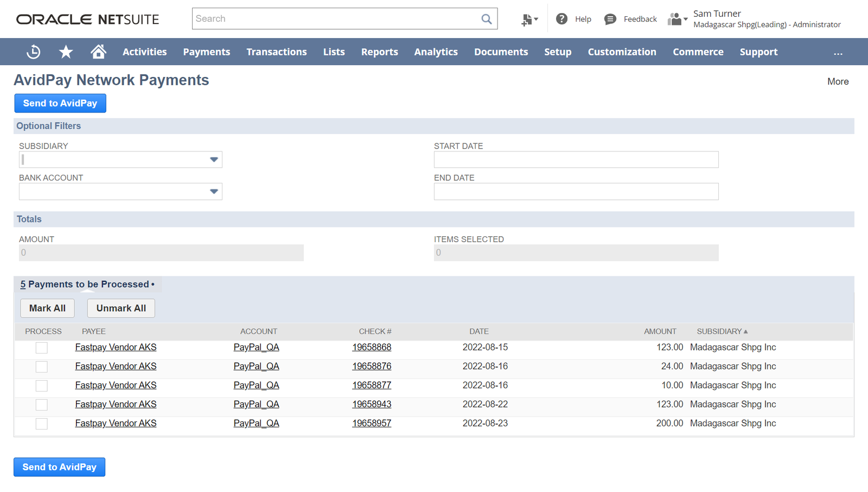This screenshot has height=492, width=868.
Task: Open the Commerce menu
Action: click(698, 52)
